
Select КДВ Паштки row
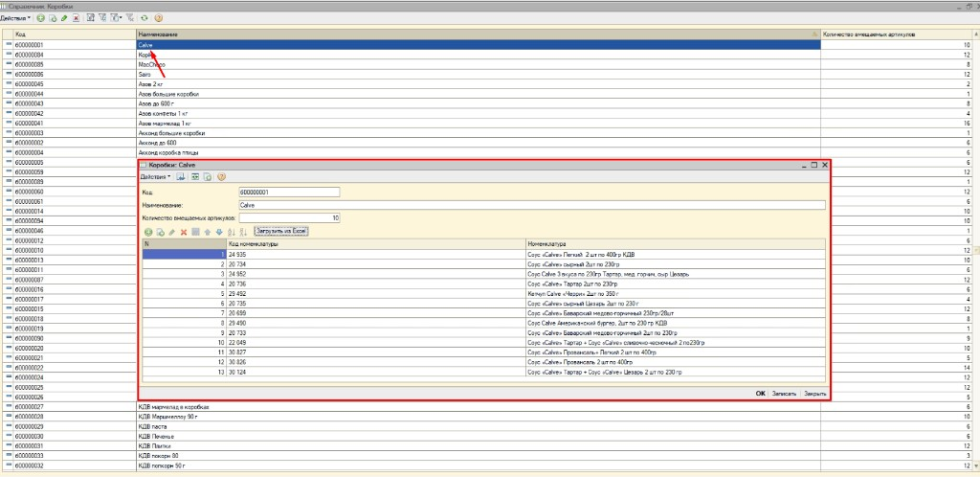pyautogui.click(x=487, y=446)
